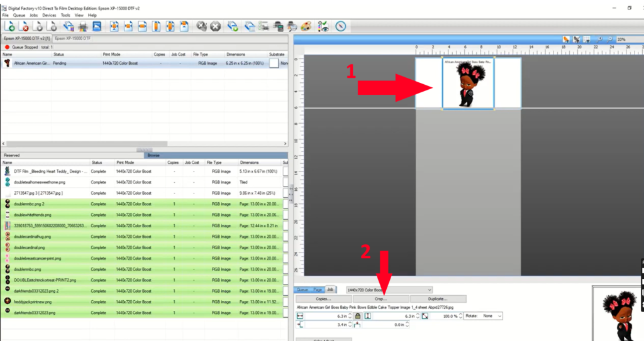Click the 3.4 in horizontal offset stepper
Image resolution: width=644 pixels, height=341 pixels.
coord(350,325)
